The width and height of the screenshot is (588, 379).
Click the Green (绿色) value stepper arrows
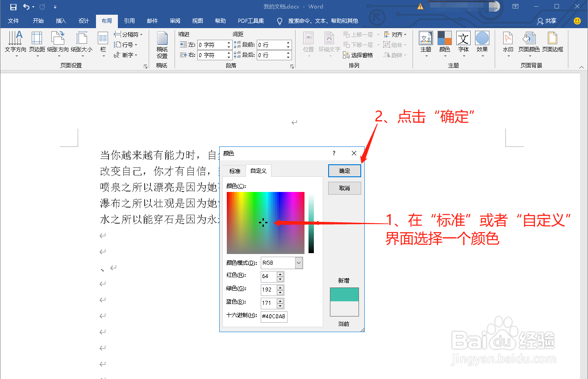tap(280, 290)
